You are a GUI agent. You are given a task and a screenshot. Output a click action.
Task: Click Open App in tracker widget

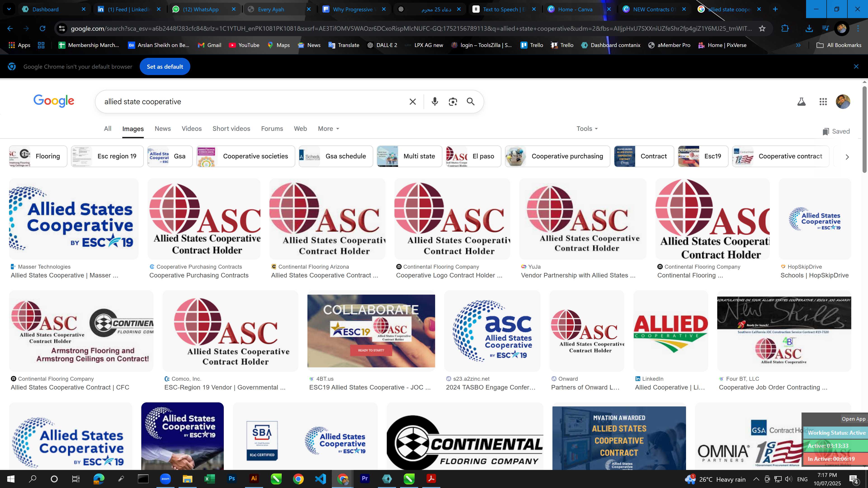tap(853, 419)
